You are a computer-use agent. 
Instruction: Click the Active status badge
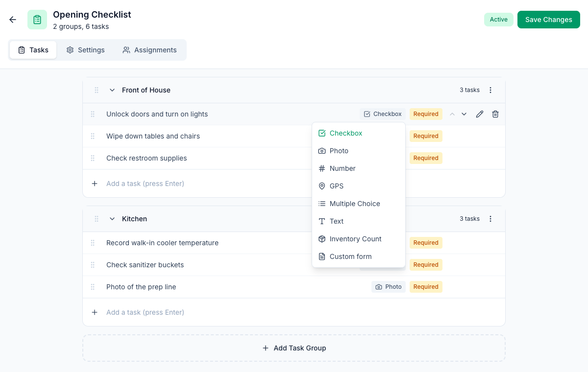(499, 20)
